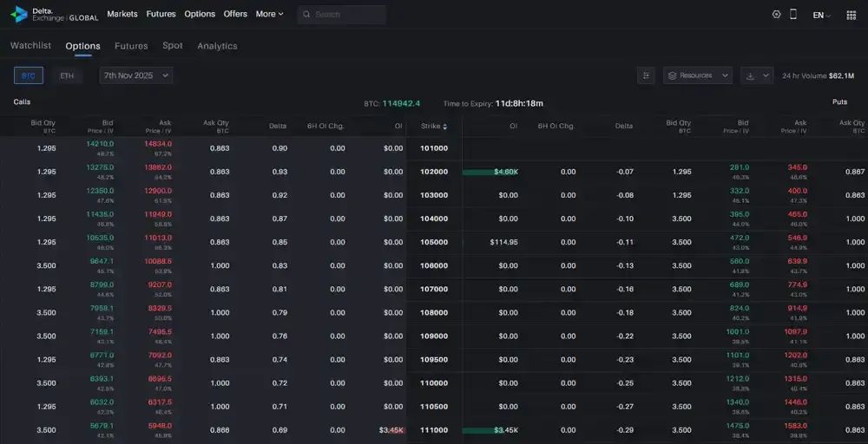
Task: Click the Delta Exchange logo
Action: (54, 15)
